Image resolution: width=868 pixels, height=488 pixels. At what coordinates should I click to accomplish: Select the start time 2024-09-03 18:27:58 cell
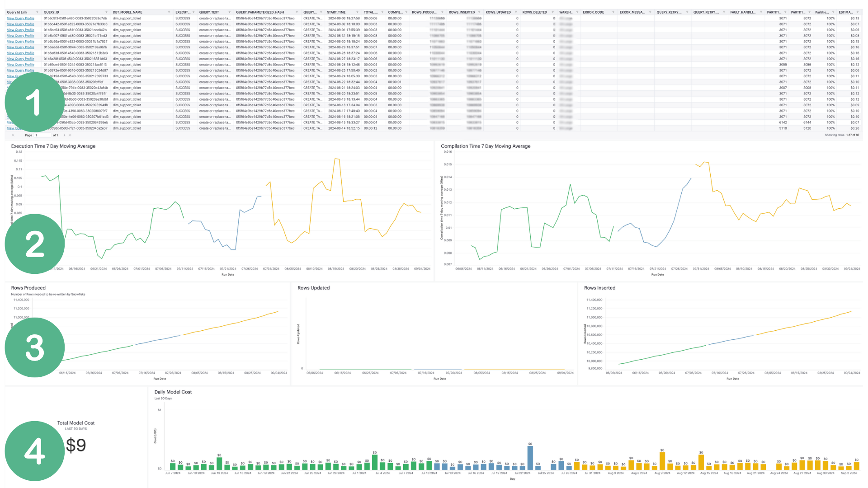344,19
